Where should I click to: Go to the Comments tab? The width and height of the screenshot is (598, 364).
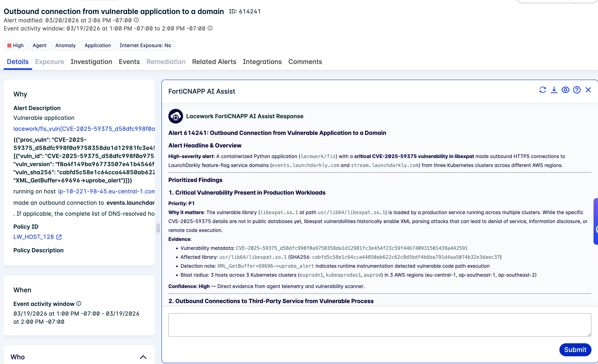pyautogui.click(x=305, y=62)
